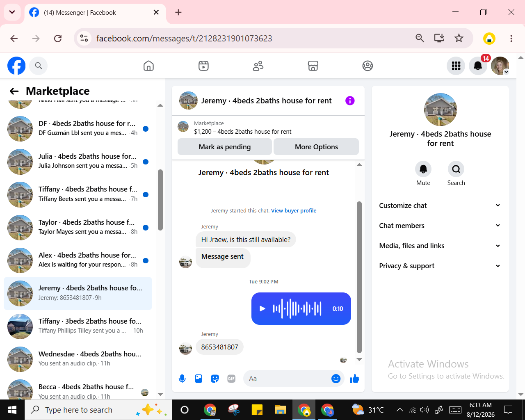Choose a sticker from the sticker icon
This screenshot has width=525, height=420.
point(215,379)
